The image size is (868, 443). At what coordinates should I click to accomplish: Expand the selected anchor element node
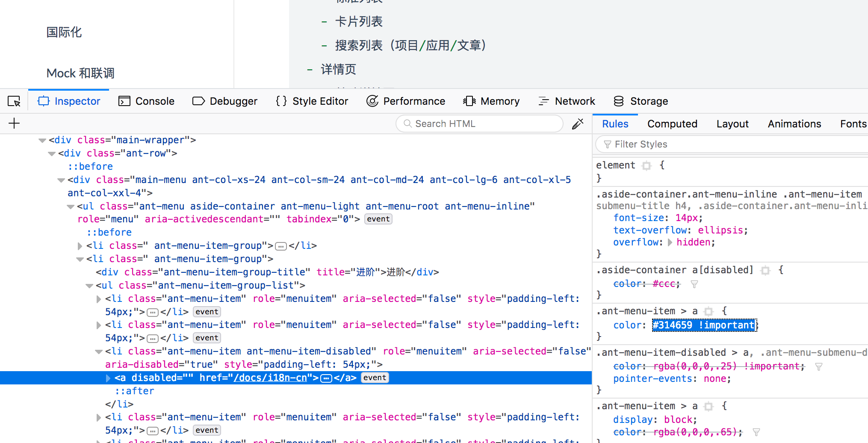[108, 378]
